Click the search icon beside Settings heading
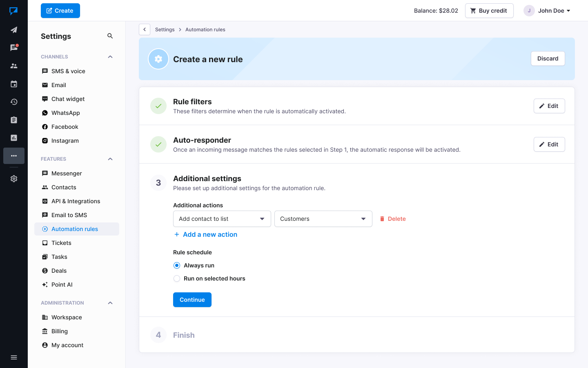This screenshot has height=368, width=588. pyautogui.click(x=110, y=36)
